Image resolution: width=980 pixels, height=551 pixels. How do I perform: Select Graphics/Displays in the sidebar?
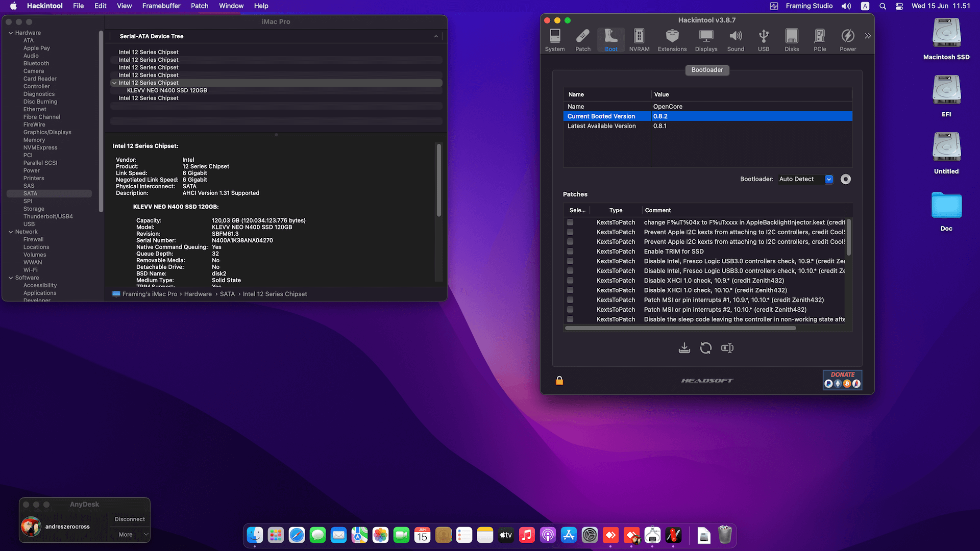pyautogui.click(x=47, y=132)
